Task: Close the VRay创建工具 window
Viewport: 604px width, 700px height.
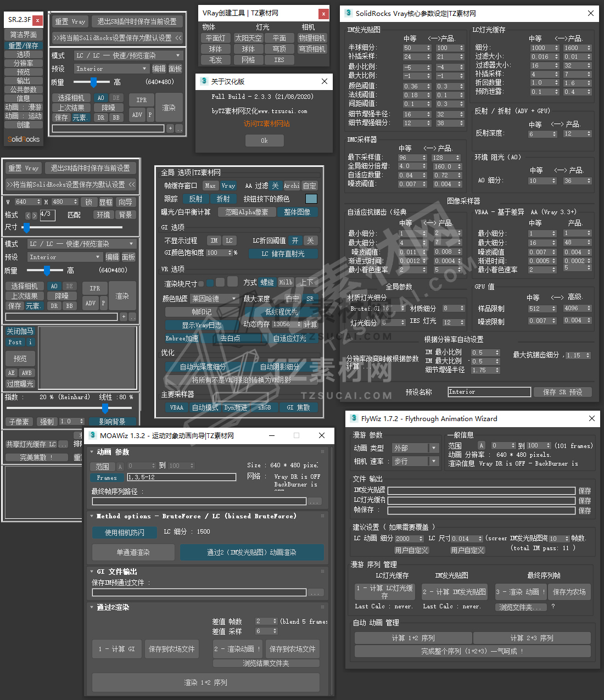Action: coord(324,14)
